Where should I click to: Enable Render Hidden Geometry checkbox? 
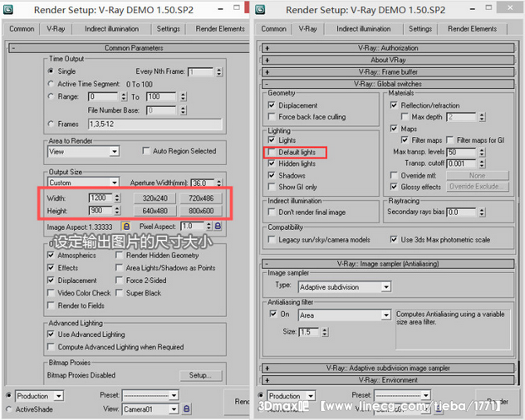[119, 255]
